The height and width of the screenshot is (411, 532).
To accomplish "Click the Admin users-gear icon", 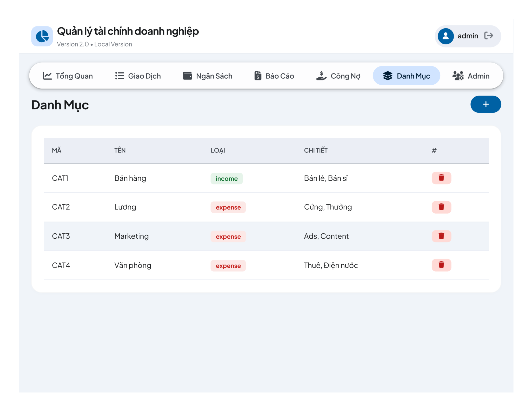I will pos(458,76).
